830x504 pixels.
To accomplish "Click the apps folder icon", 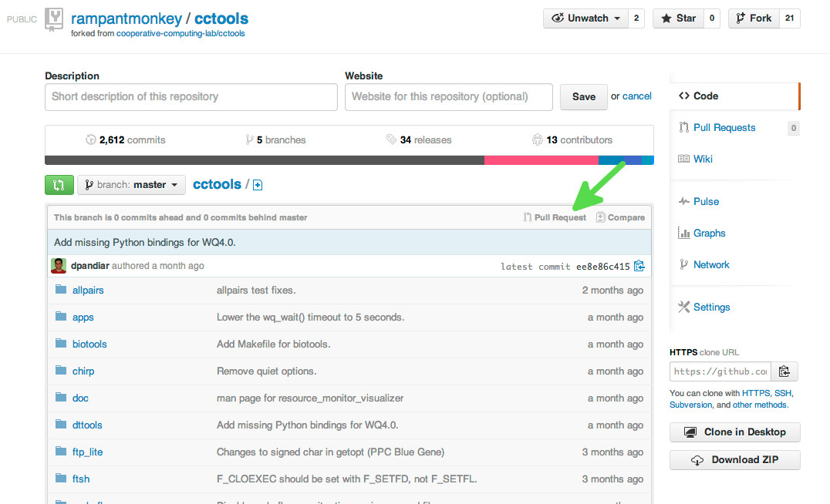I will pos(62,316).
